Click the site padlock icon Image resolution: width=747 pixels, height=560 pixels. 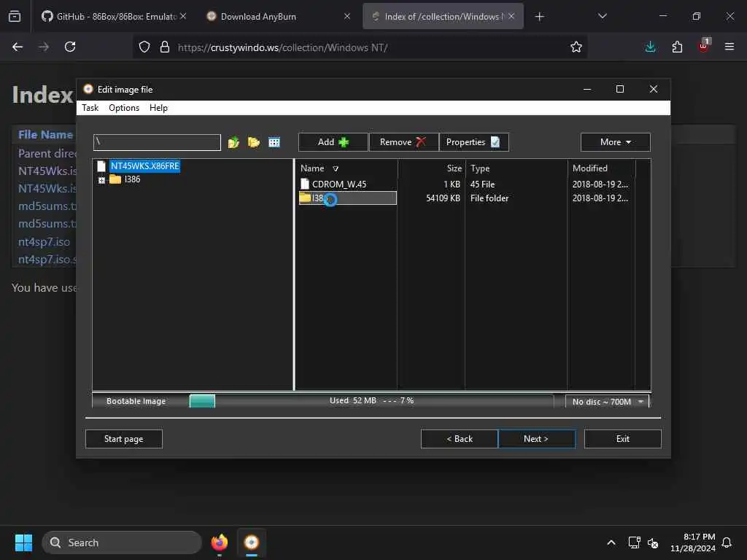[165, 47]
